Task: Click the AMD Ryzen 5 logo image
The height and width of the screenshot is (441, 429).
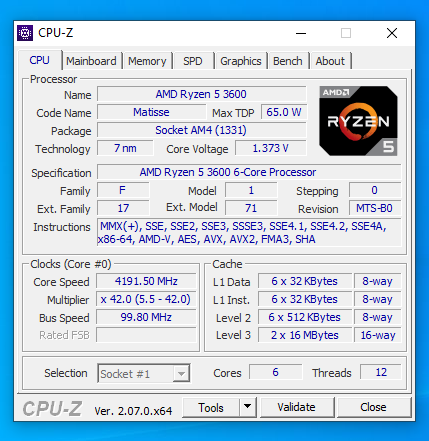Action: point(358,121)
